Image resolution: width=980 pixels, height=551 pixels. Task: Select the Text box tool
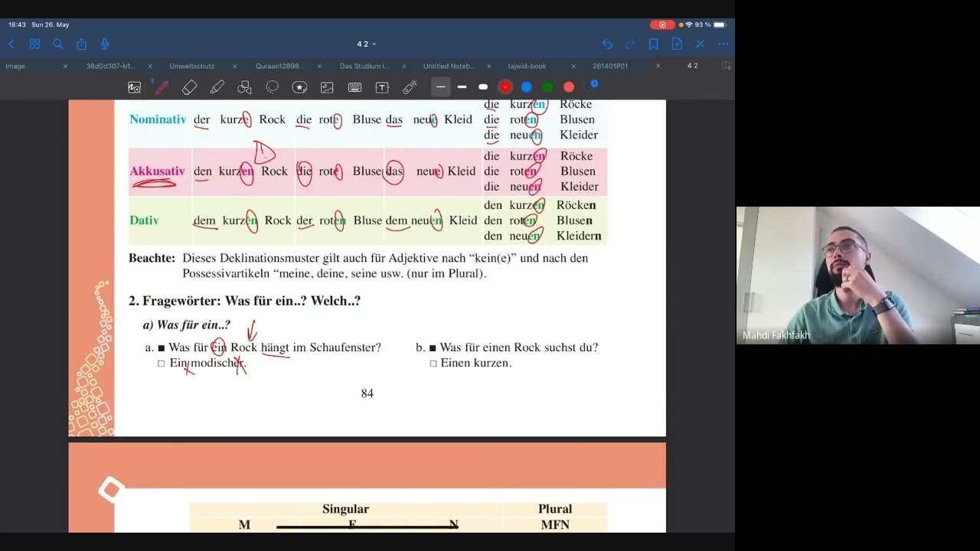coord(382,87)
